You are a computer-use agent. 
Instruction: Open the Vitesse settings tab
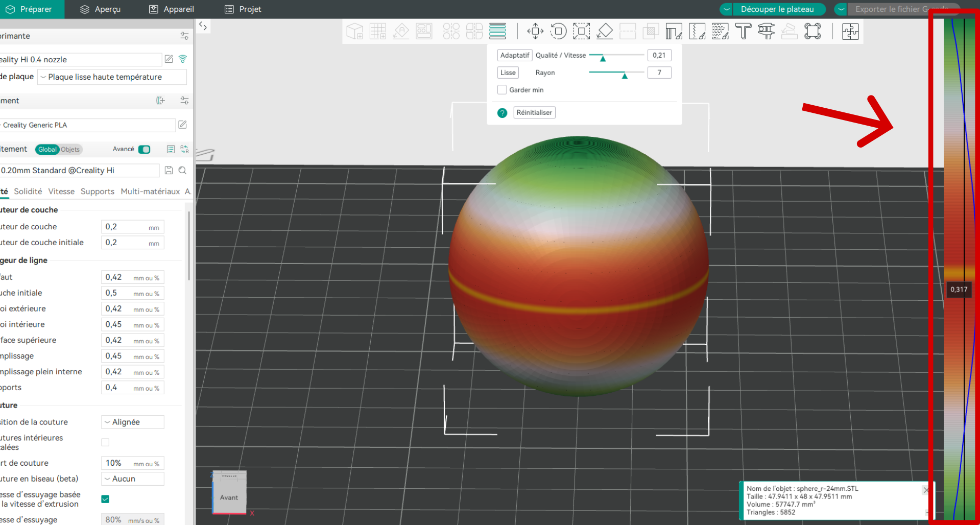61,192
